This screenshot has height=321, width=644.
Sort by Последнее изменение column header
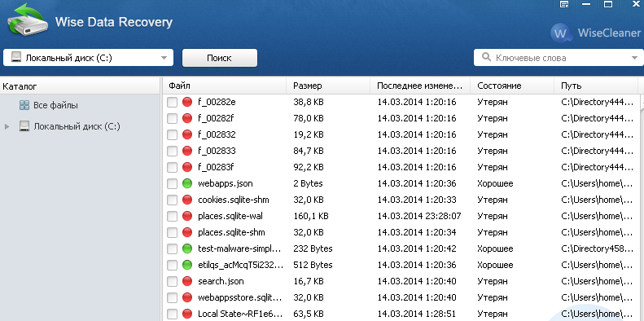click(x=420, y=86)
